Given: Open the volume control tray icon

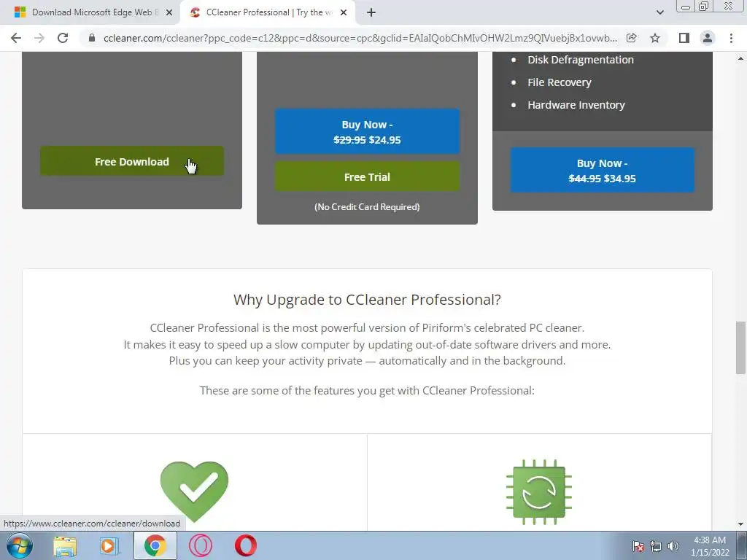Looking at the screenshot, I should point(673,546).
